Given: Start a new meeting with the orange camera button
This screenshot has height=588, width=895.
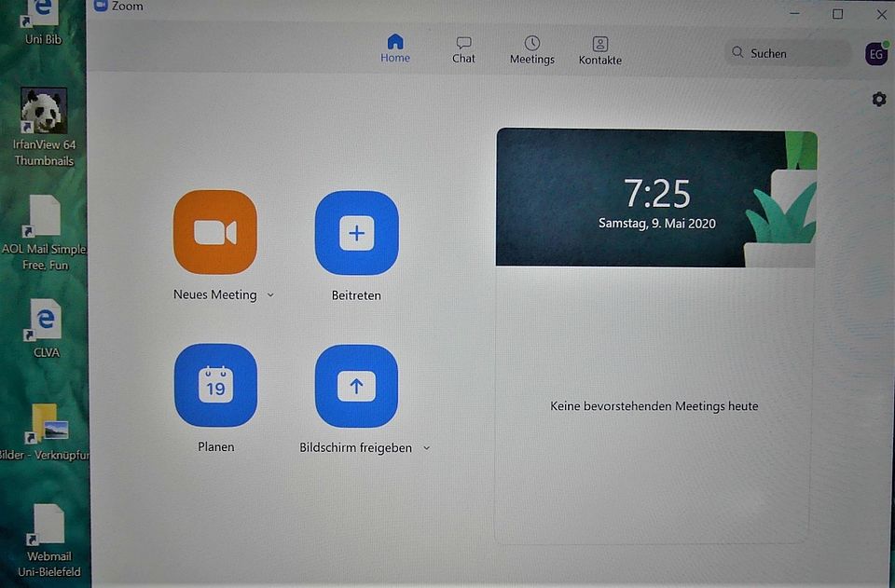Looking at the screenshot, I should click(215, 232).
